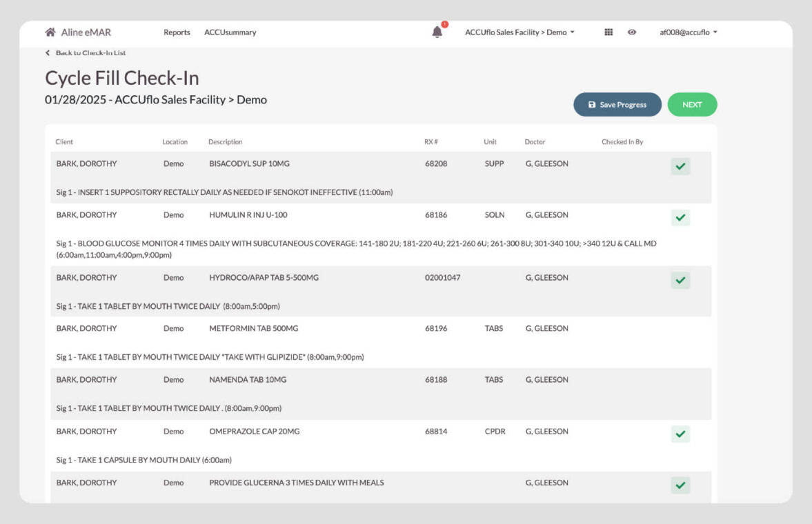This screenshot has height=524, width=812.
Task: Click the red notification badge on the bell
Action: (445, 23)
